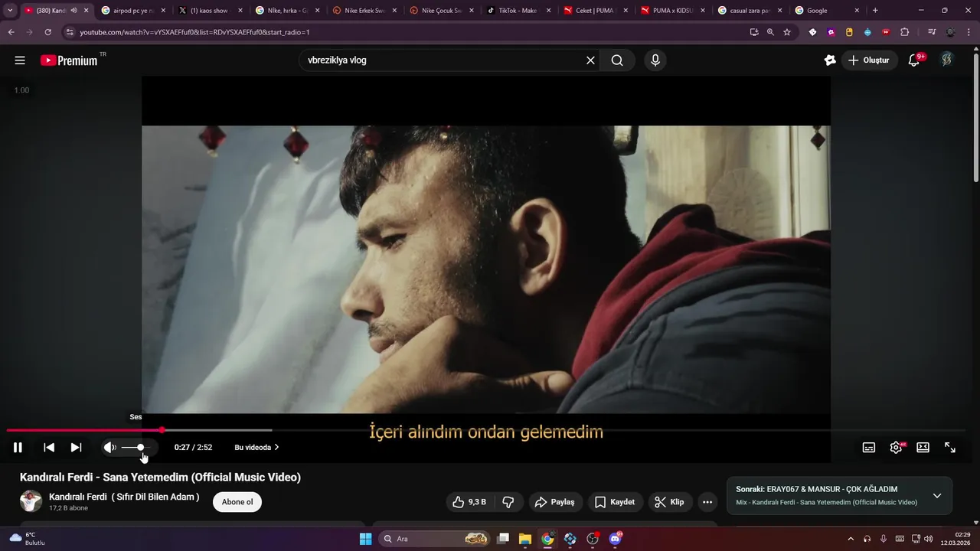Go to YouTube Premium home logo

point(69,60)
